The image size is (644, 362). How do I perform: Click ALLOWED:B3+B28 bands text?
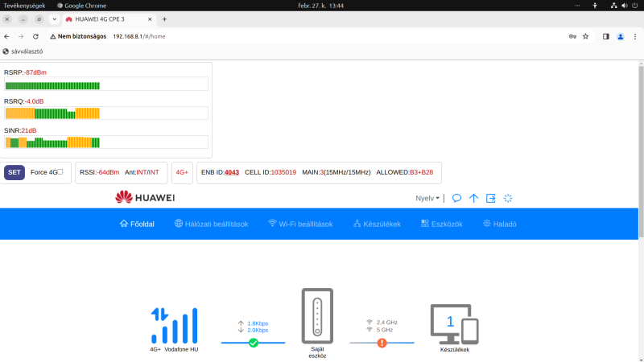coord(405,172)
